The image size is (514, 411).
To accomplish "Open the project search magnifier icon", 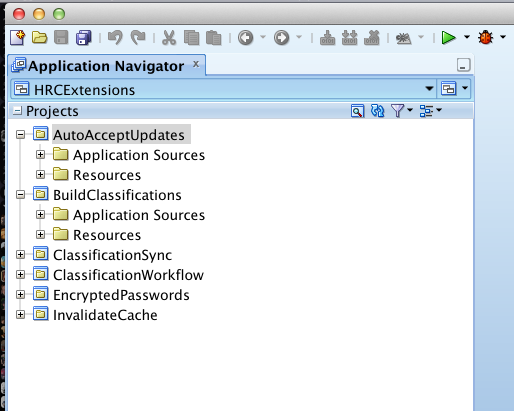I will [357, 111].
